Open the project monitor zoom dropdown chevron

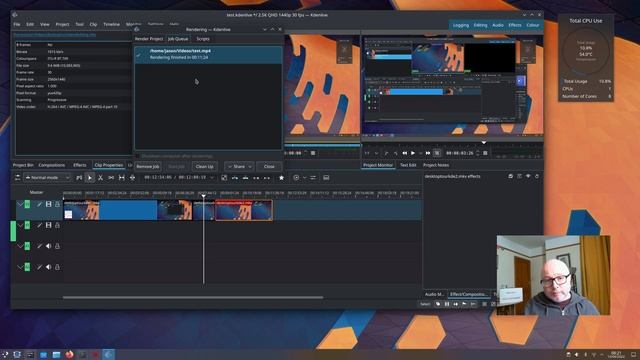[376, 153]
